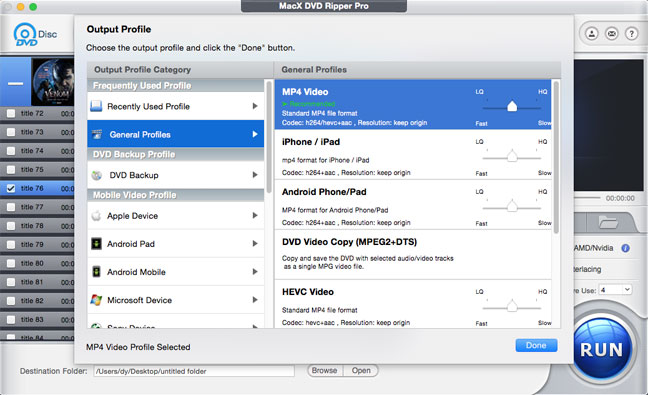Select General Profiles category
The width and height of the screenshot is (648, 395).
(x=176, y=134)
